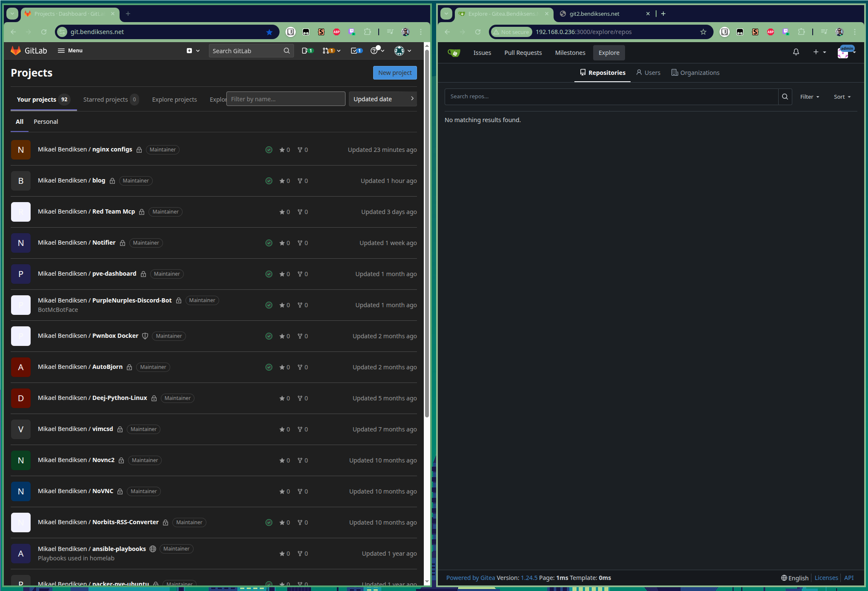Select Your projects tab
The image size is (868, 591).
pyautogui.click(x=43, y=100)
